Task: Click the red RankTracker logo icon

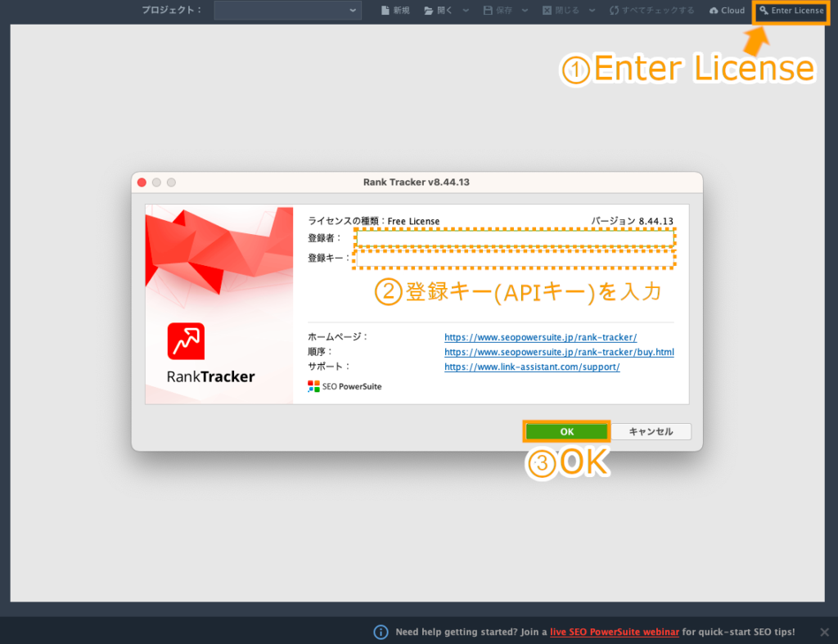Action: [x=186, y=341]
